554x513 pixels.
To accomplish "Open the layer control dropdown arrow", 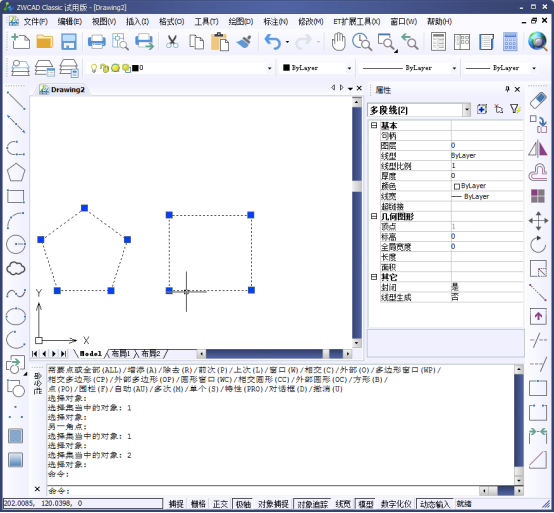I will 270,68.
